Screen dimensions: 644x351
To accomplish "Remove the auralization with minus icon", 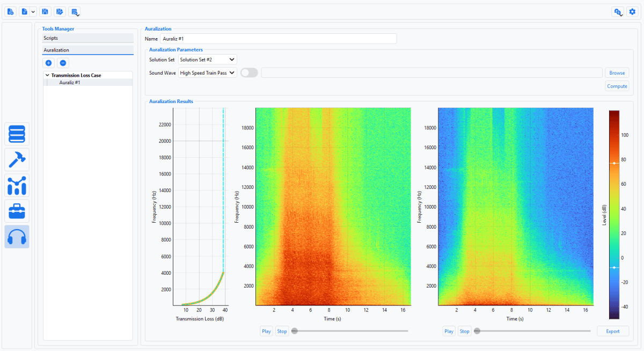I will [x=62, y=63].
